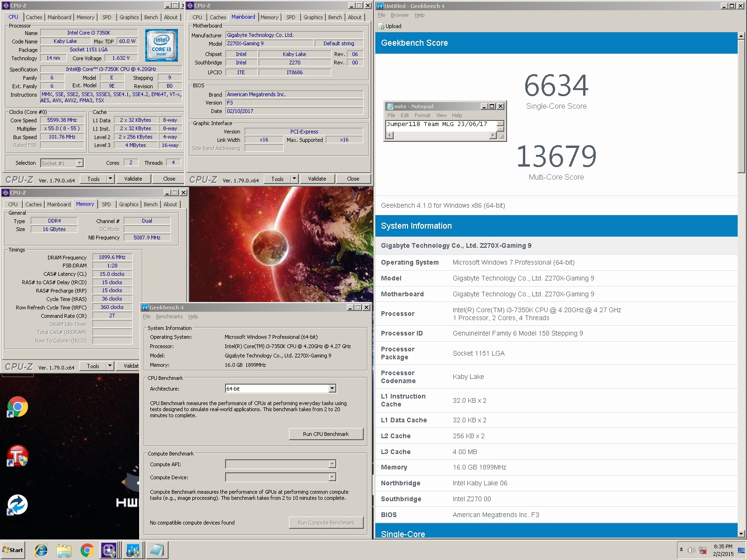Viewport: 747px width, 560px height.
Task: Click Core Speed value 5599.38 MHz
Action: (x=62, y=120)
